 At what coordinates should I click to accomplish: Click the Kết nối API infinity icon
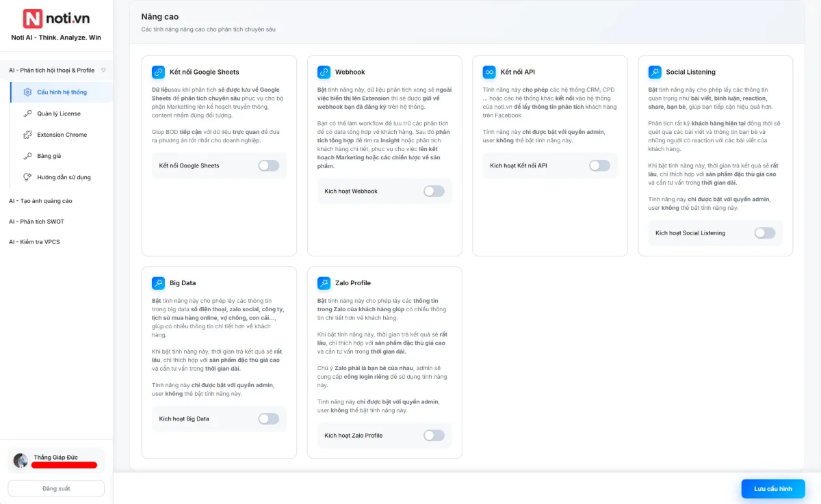(x=489, y=72)
